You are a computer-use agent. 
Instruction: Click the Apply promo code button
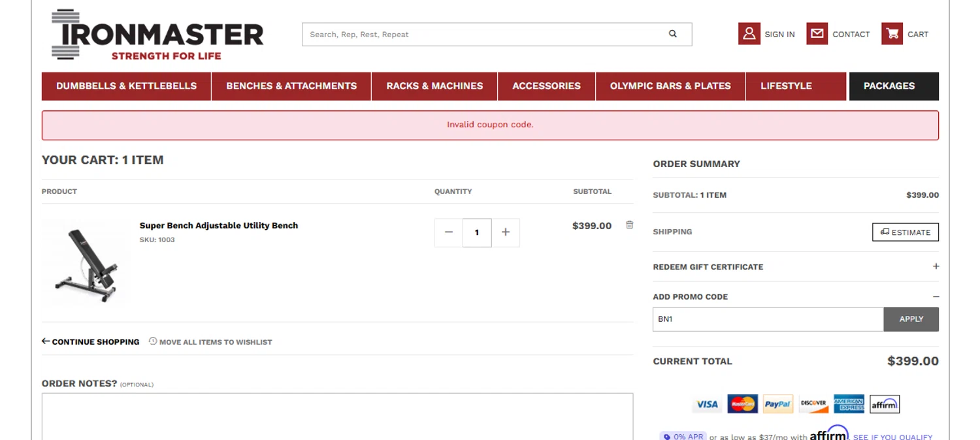click(x=911, y=319)
